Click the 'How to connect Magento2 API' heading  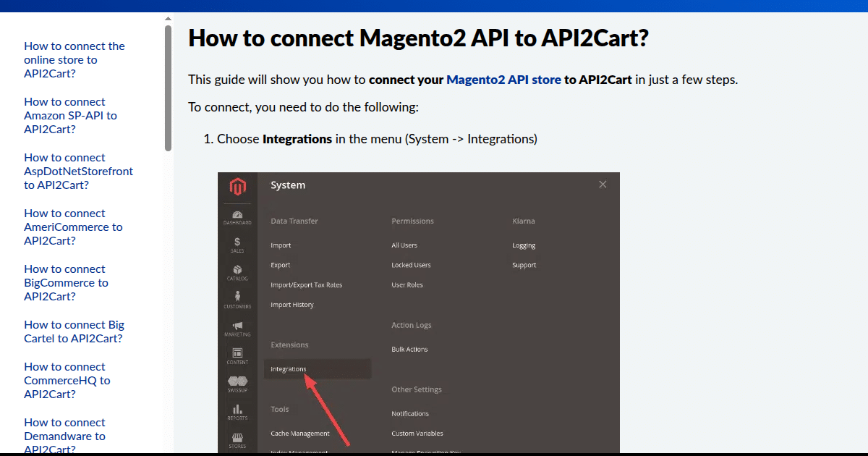(418, 38)
